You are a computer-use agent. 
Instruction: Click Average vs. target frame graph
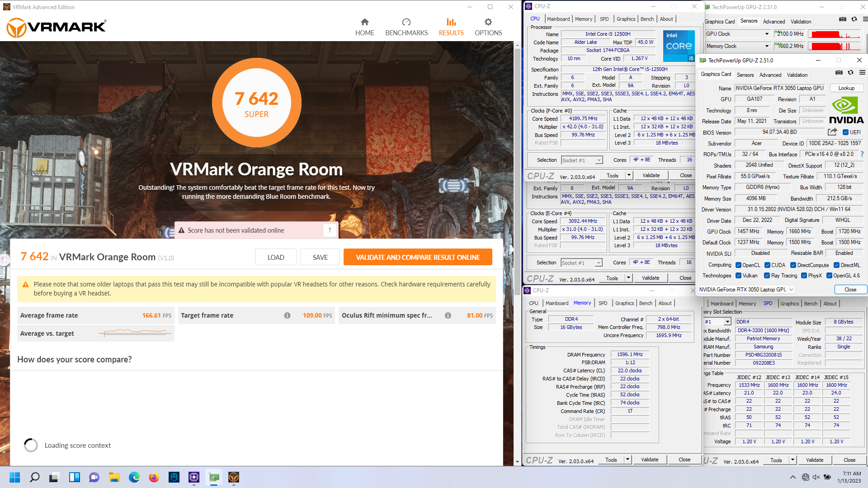[x=135, y=333]
